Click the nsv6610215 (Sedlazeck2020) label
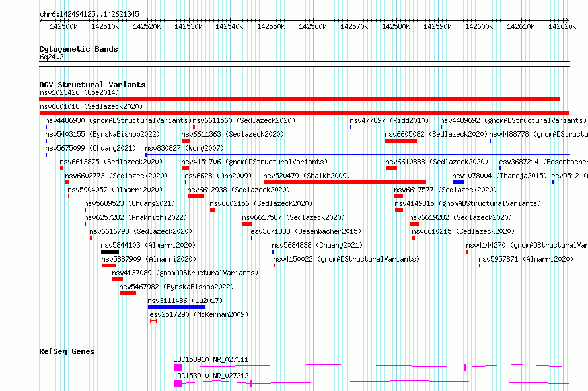 pos(463,231)
